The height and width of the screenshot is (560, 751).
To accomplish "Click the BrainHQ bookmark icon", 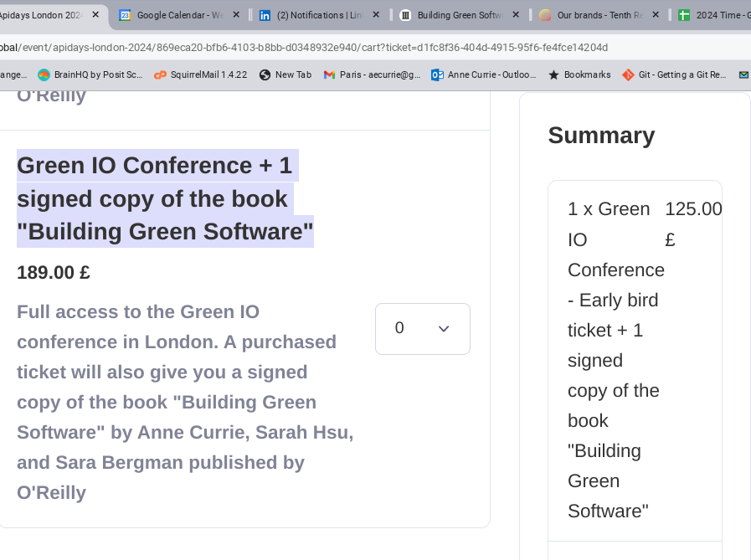I will pos(44,74).
